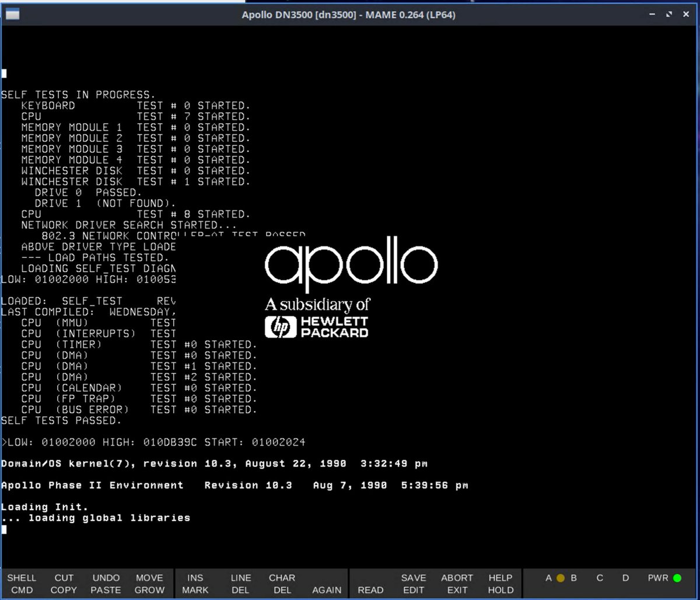Click the 'CPU (INTERRUPTS)' test line
700x600 pixels.
(98, 333)
